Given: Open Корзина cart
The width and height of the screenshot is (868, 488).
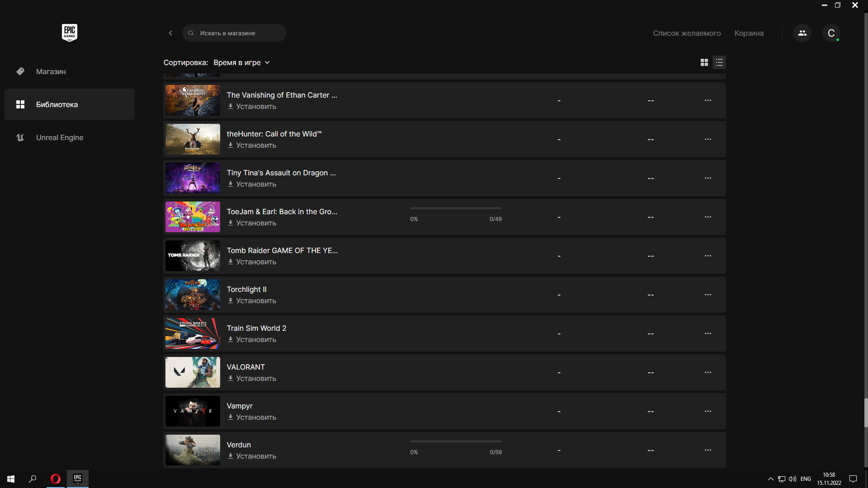Looking at the screenshot, I should [x=749, y=33].
